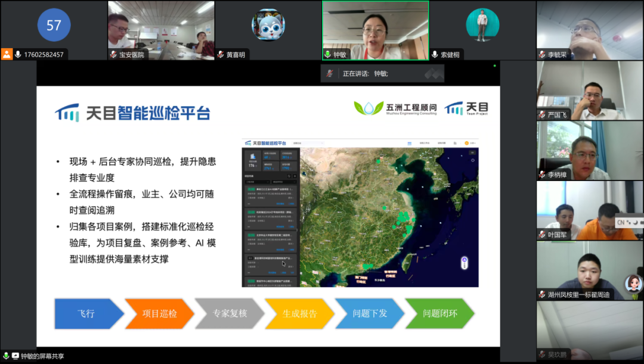This screenshot has height=364, width=644.
Task: Select 索健桐's avatar tile
Action: click(482, 30)
